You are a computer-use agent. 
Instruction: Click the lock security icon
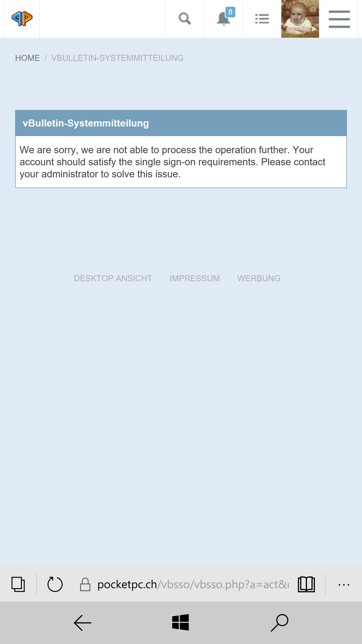(85, 584)
